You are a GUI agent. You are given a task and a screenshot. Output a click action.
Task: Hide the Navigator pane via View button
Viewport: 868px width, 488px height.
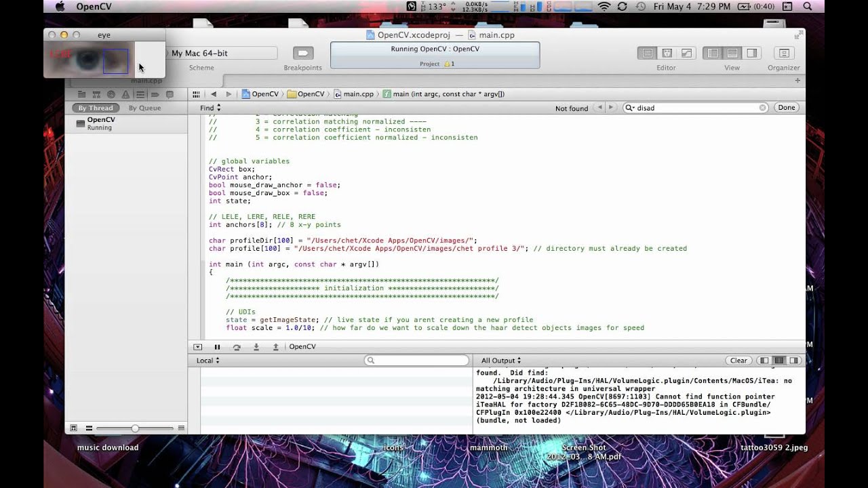pos(713,53)
